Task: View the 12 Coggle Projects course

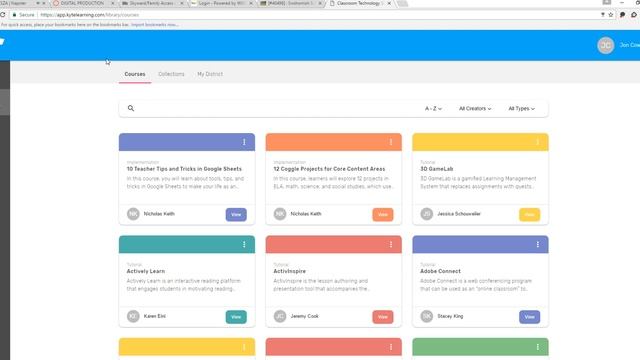Action: click(382, 215)
